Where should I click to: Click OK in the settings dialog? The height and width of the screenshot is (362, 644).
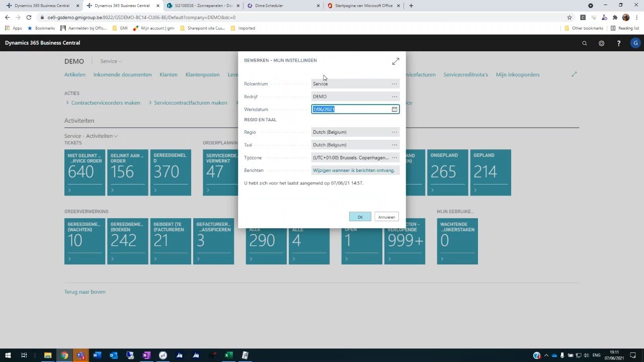click(x=360, y=217)
